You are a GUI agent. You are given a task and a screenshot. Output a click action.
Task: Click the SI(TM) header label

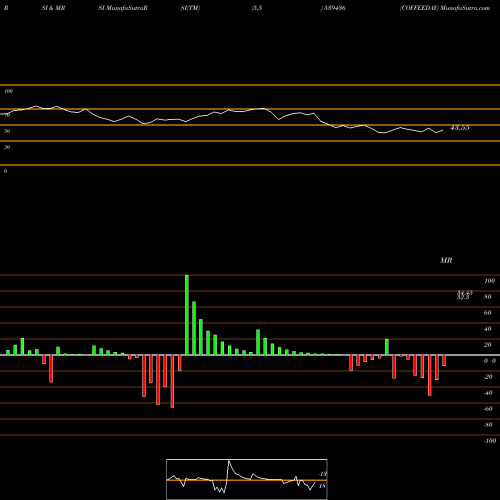[190, 8]
